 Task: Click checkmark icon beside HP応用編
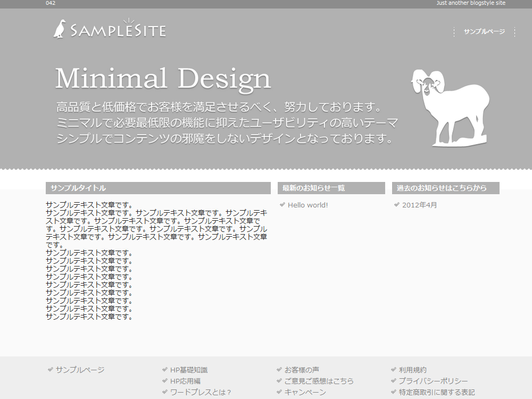click(164, 381)
